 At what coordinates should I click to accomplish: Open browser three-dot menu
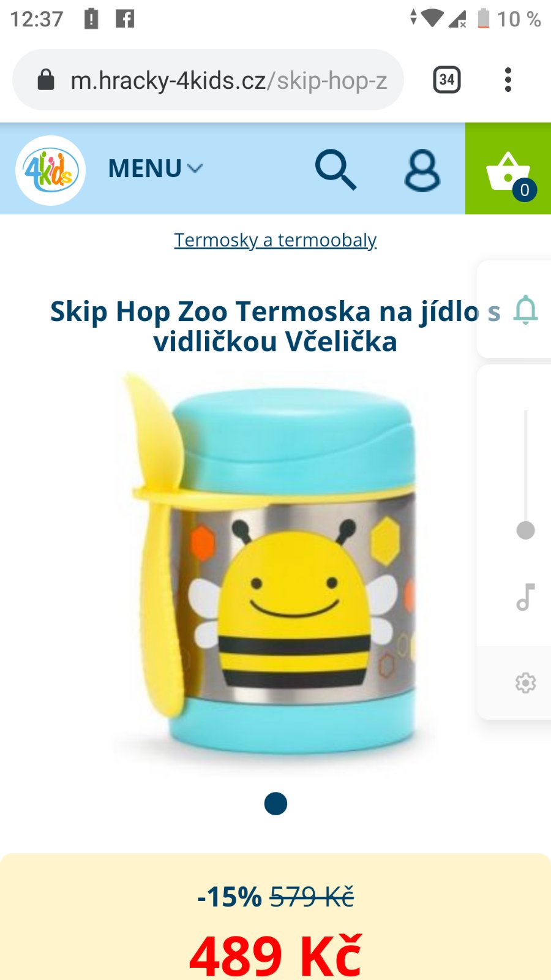508,80
